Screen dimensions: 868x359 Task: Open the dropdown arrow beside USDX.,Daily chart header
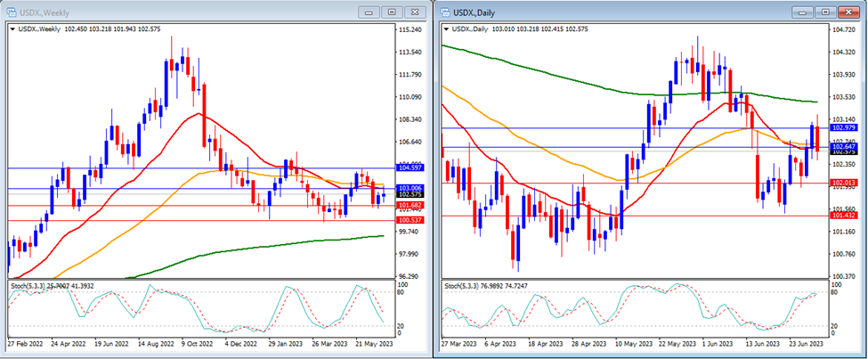(446, 29)
